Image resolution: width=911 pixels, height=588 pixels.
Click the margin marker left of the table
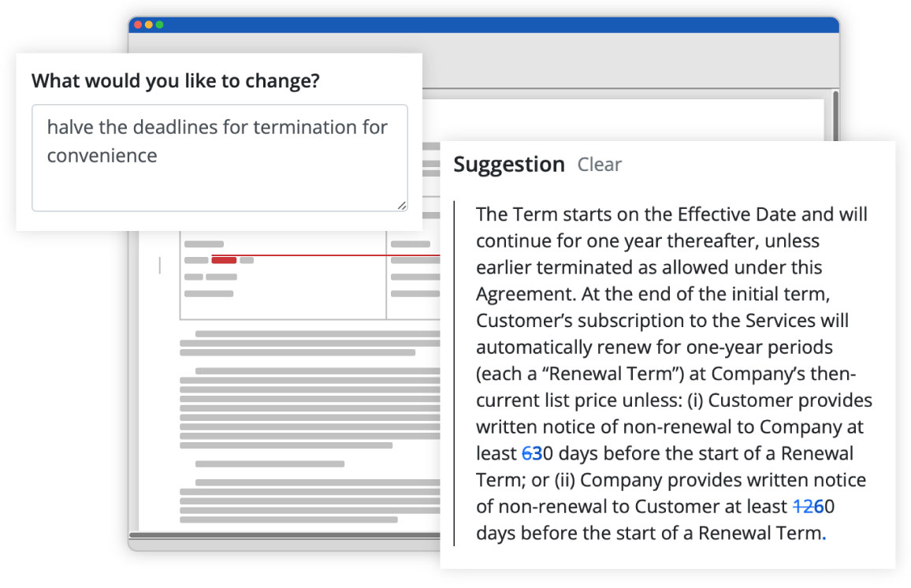pyautogui.click(x=160, y=266)
